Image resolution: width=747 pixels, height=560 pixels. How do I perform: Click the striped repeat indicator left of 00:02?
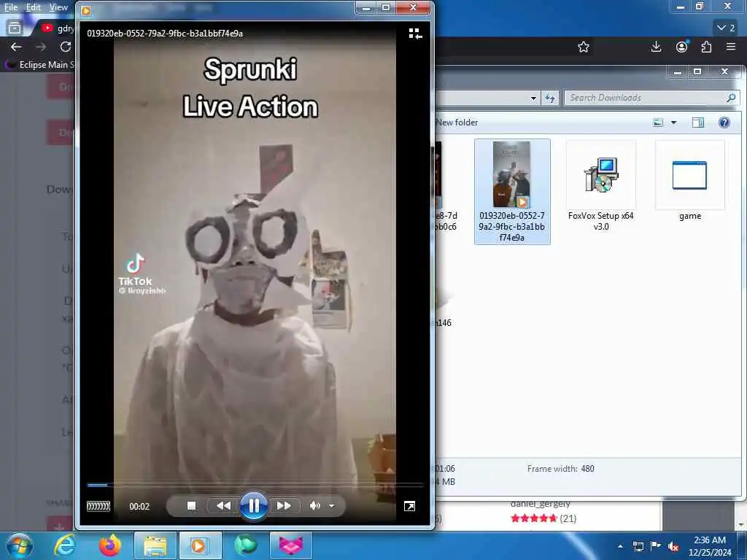98,506
